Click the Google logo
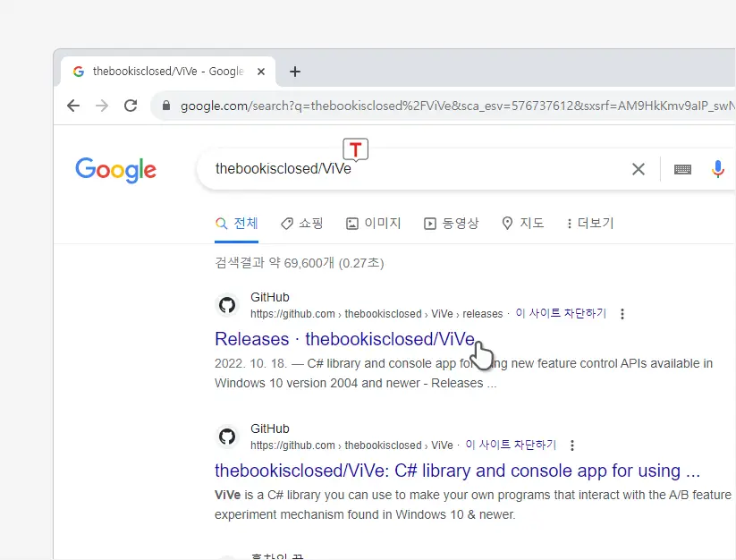The width and height of the screenshot is (736, 560). coord(115,169)
